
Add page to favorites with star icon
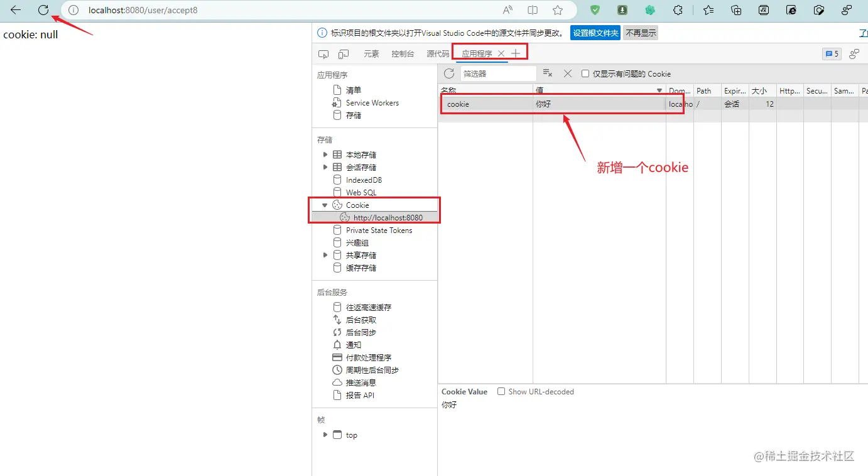[558, 10]
